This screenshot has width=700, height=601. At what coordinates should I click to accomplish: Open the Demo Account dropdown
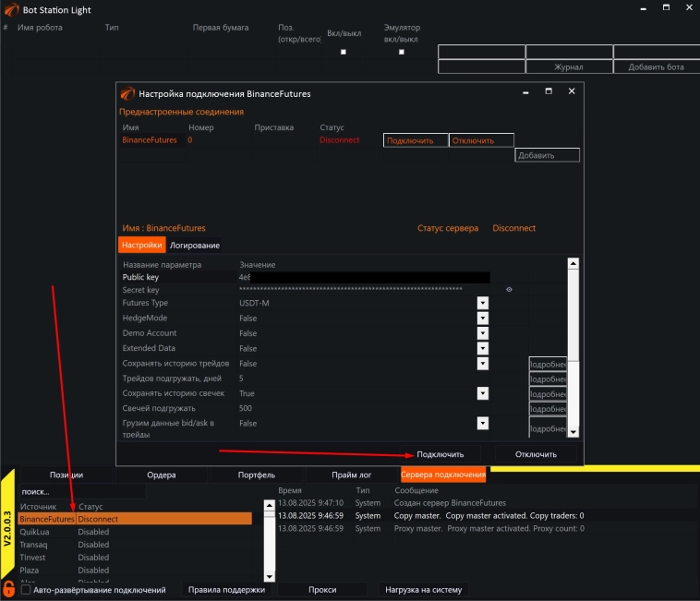click(x=482, y=333)
